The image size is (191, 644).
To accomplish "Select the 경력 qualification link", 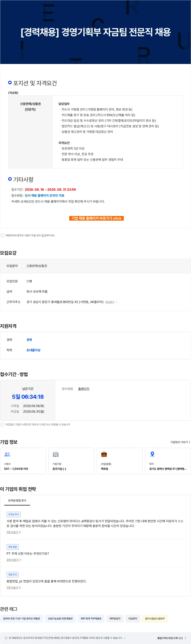I will [29, 340].
